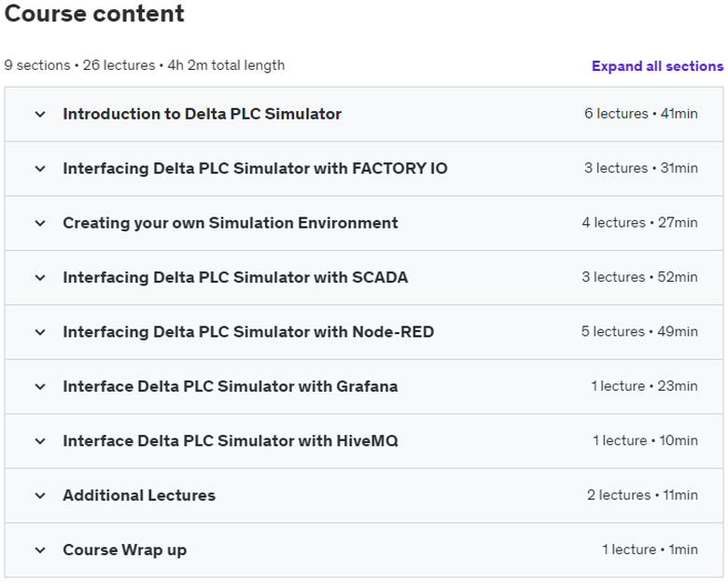Click chevron beside Introduction to Delta PLC Simulator

(x=39, y=115)
